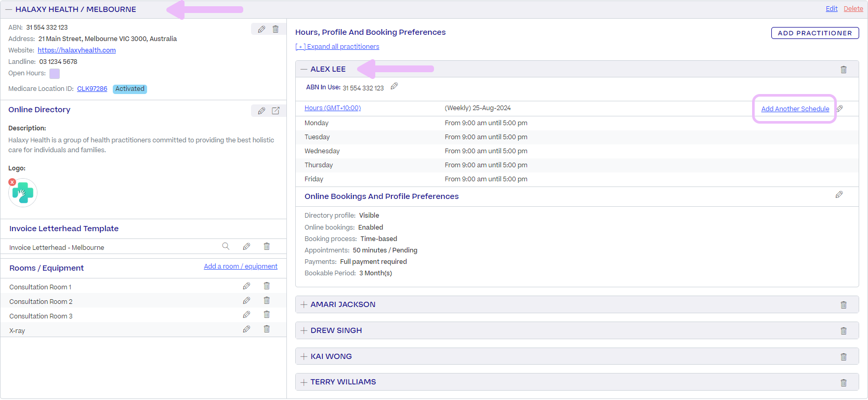Collapse the Halaxy Health / Melbourne section

8,9
